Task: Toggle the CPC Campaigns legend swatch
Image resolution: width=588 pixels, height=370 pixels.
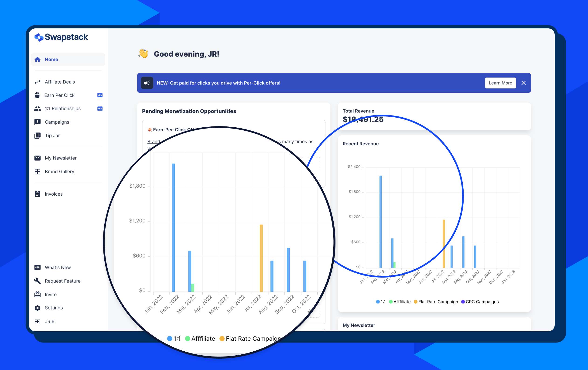Action: (x=463, y=302)
